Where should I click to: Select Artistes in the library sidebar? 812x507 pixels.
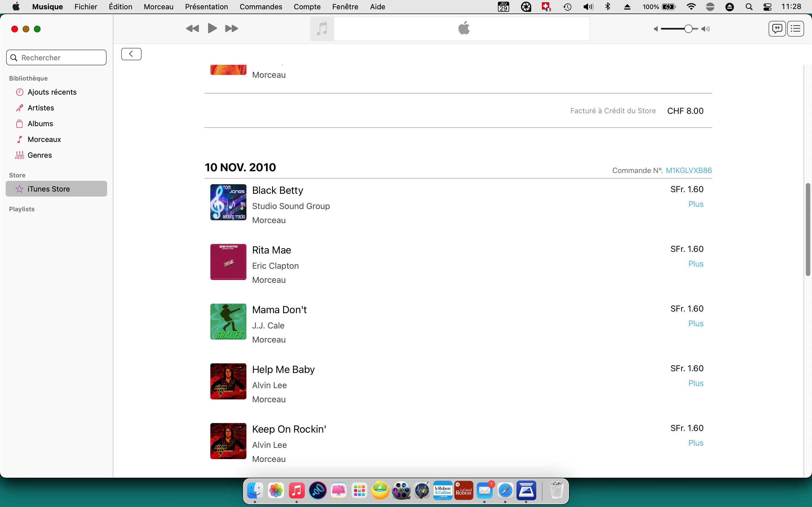pos(41,108)
